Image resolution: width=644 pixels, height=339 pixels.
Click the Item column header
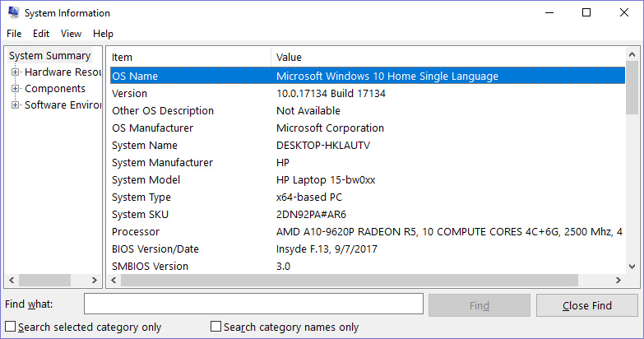[190, 57]
